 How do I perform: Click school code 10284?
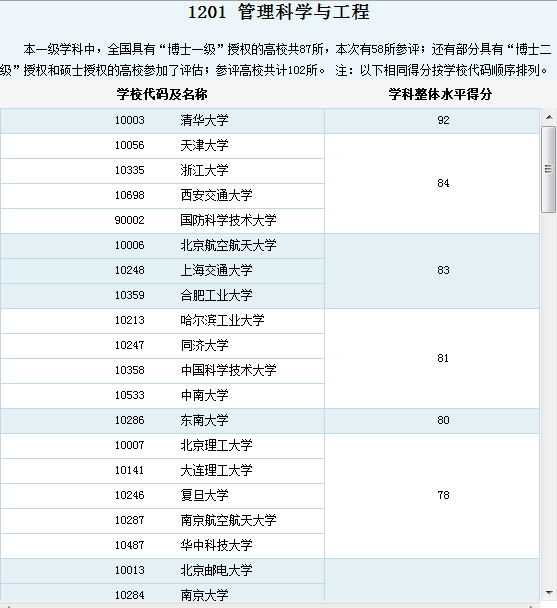(x=130, y=595)
